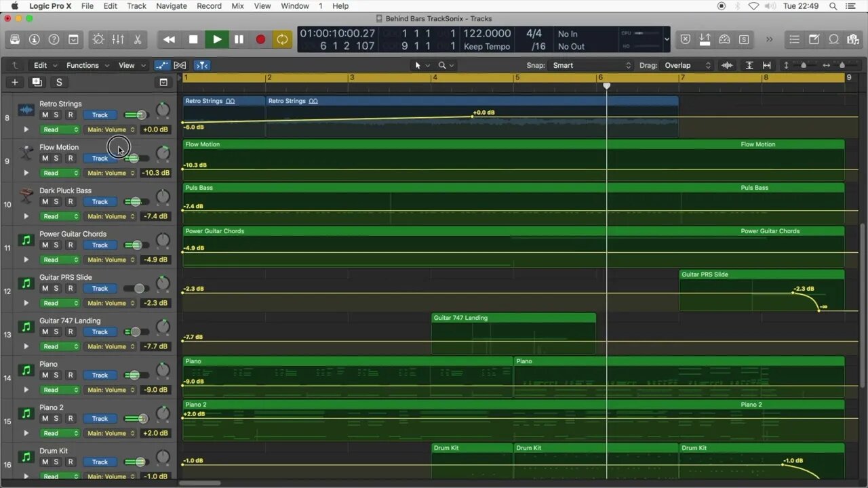Click the Rewind transport button
This screenshot has height=488, width=868.
tap(170, 39)
